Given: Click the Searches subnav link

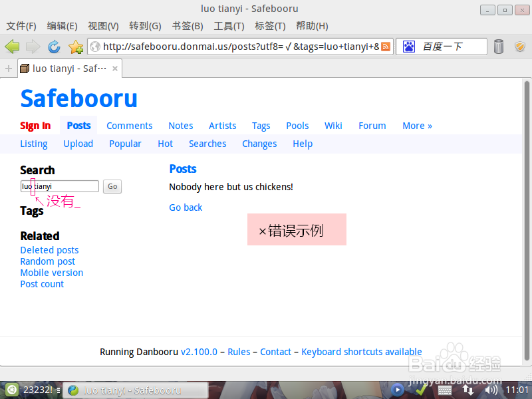Looking at the screenshot, I should click(207, 144).
